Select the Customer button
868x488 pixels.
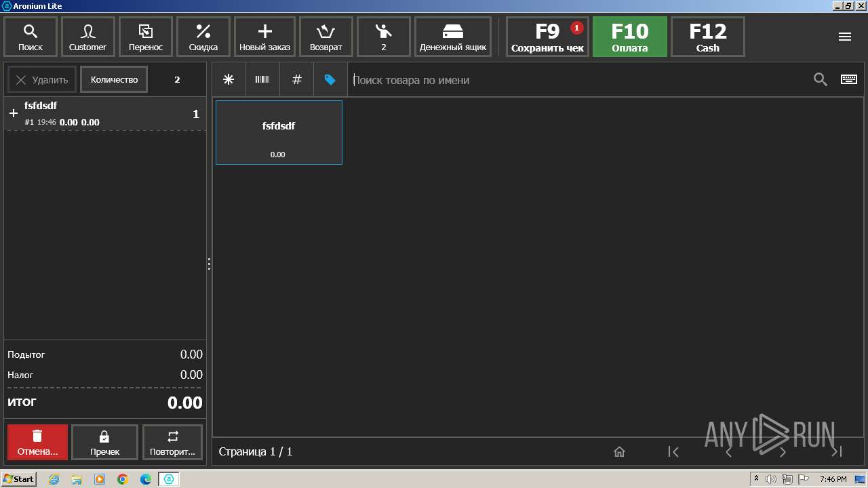(87, 37)
